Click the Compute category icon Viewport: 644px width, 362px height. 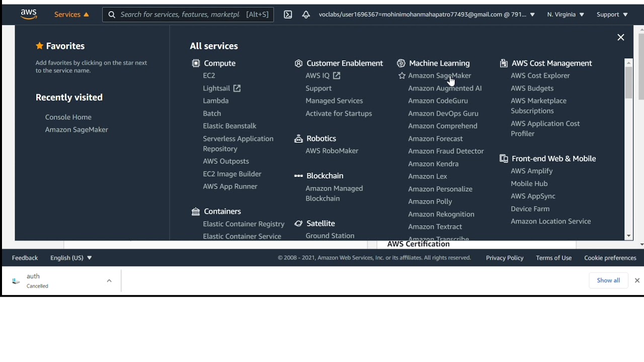coord(196,63)
